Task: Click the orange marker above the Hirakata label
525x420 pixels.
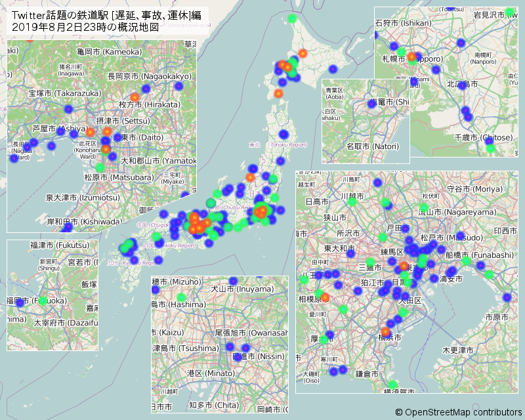Action: pyautogui.click(x=135, y=97)
